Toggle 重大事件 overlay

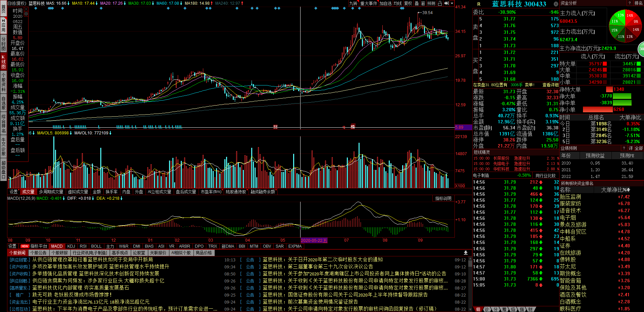click(369, 3)
